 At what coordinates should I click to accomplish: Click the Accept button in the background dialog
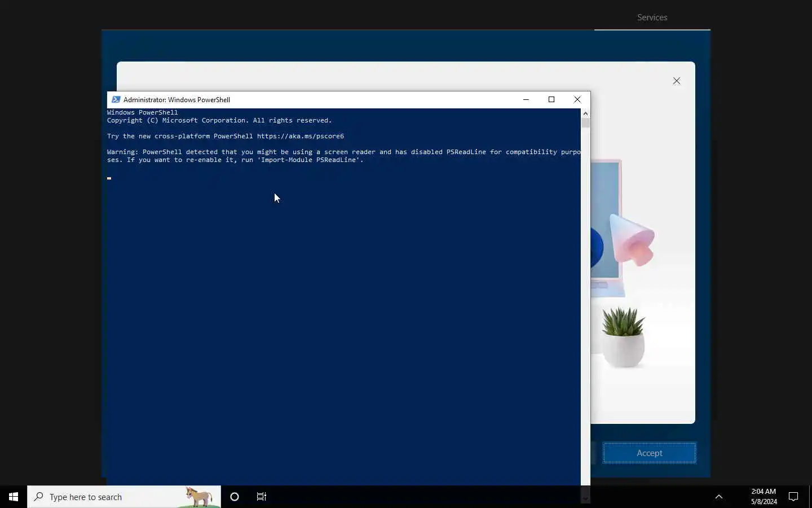pyautogui.click(x=650, y=453)
